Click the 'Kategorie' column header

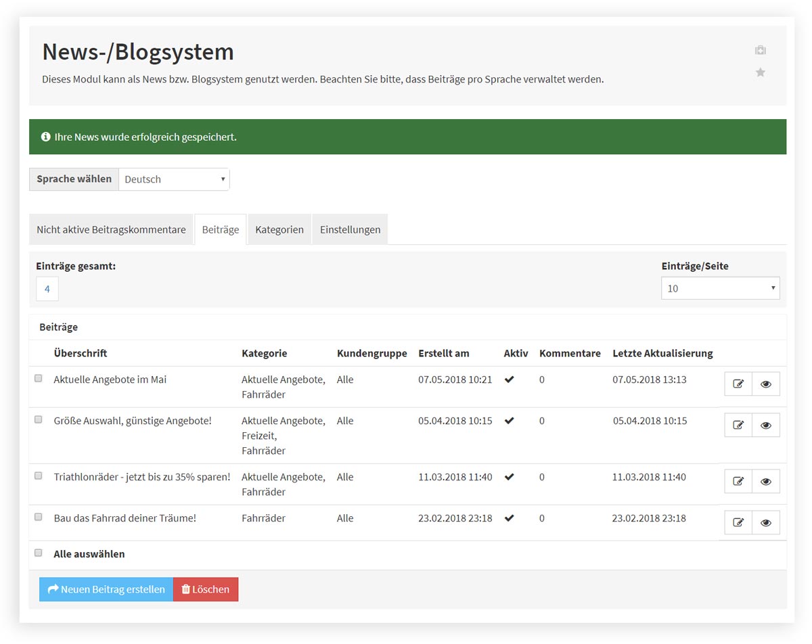265,353
